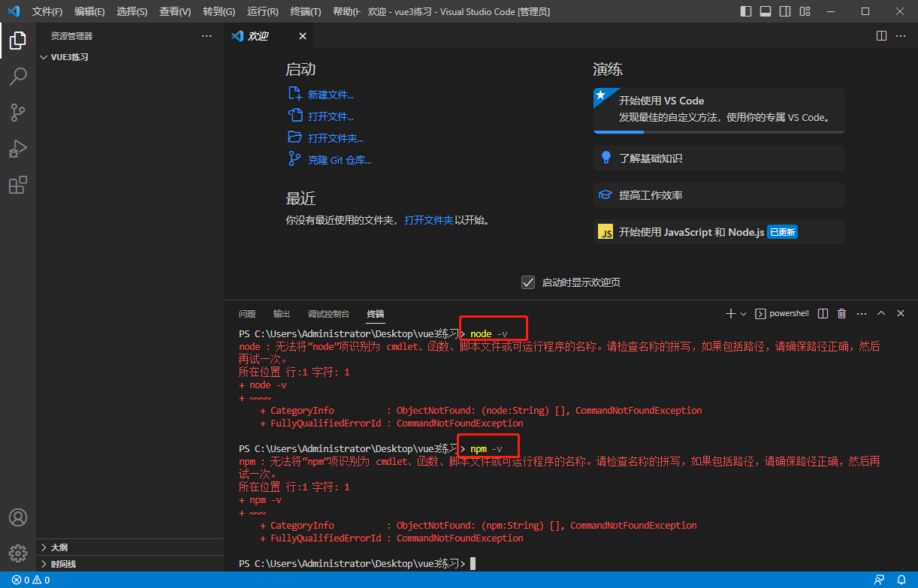918x588 pixels.
Task: Open the Accounts menu icon
Action: [18, 517]
